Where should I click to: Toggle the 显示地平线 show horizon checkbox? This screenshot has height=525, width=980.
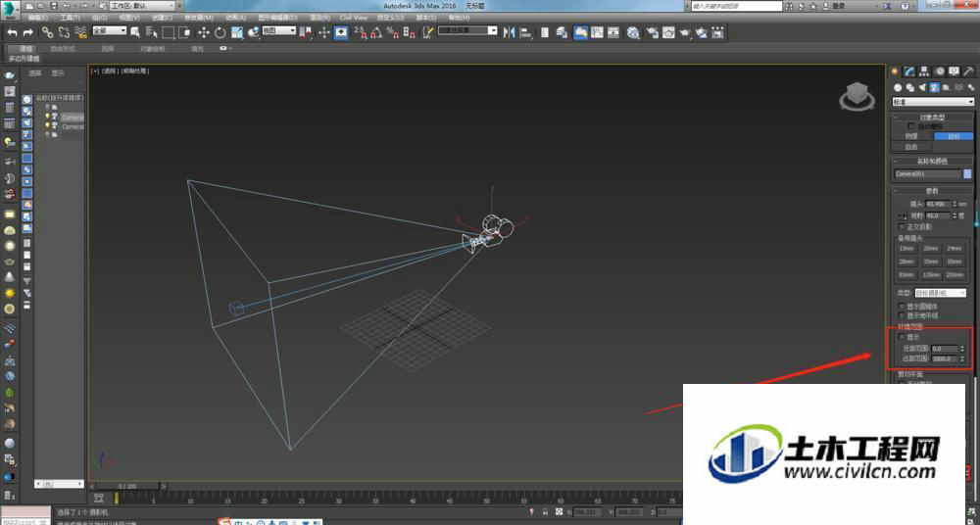click(x=902, y=315)
